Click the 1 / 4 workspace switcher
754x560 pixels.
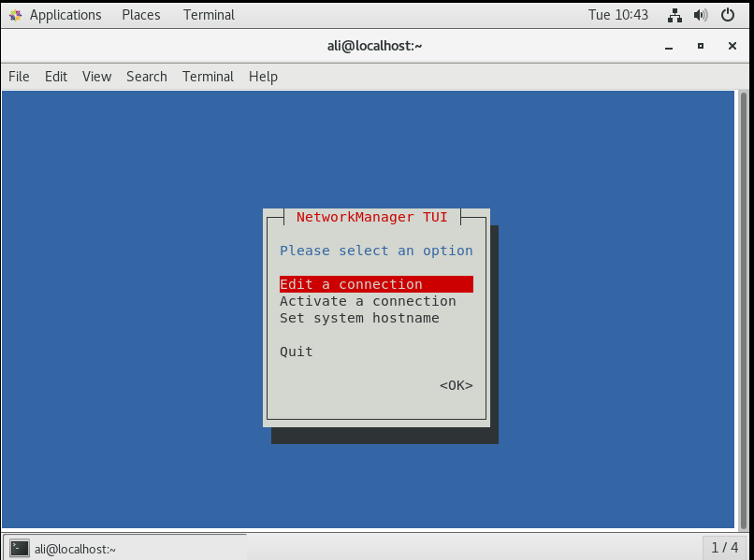[x=725, y=548]
